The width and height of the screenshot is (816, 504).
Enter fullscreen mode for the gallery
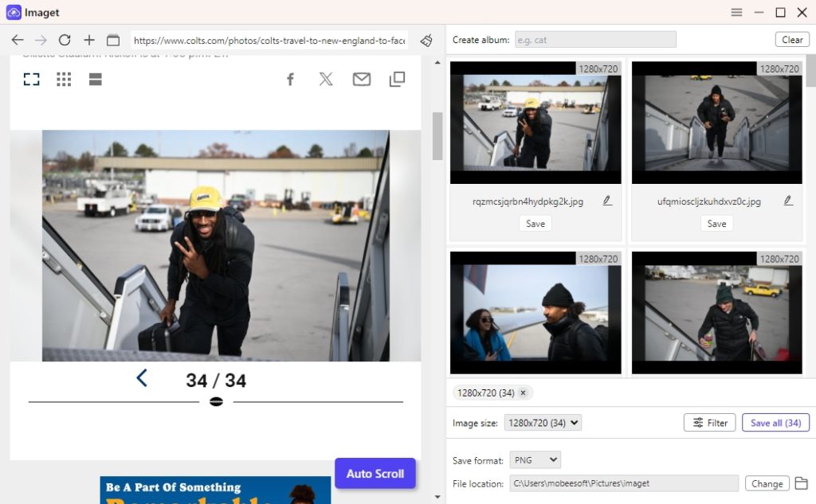[x=31, y=79]
